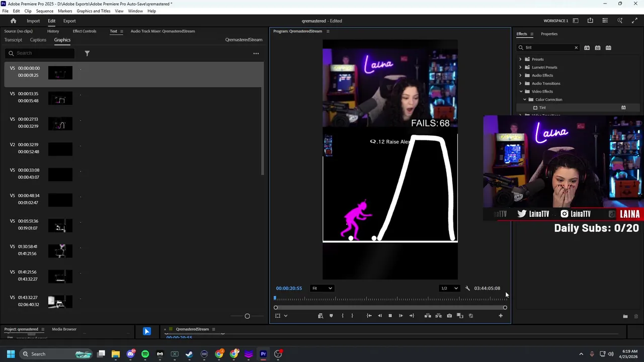Image resolution: width=644 pixels, height=362 pixels.
Task: Go to Export workspace
Action: 69,21
